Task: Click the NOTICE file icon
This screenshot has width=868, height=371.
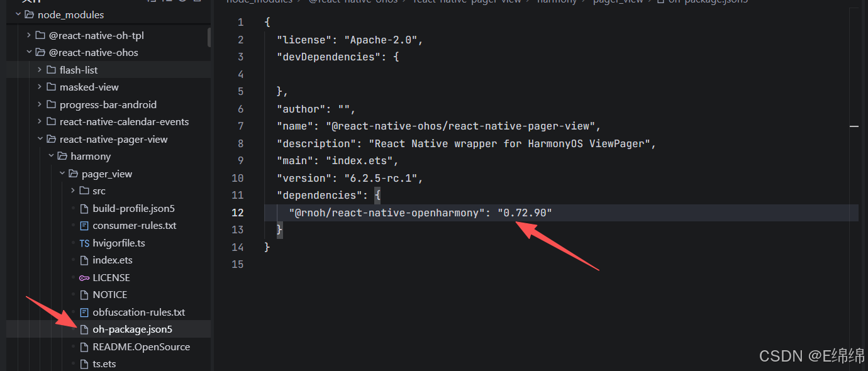Action: click(84, 294)
